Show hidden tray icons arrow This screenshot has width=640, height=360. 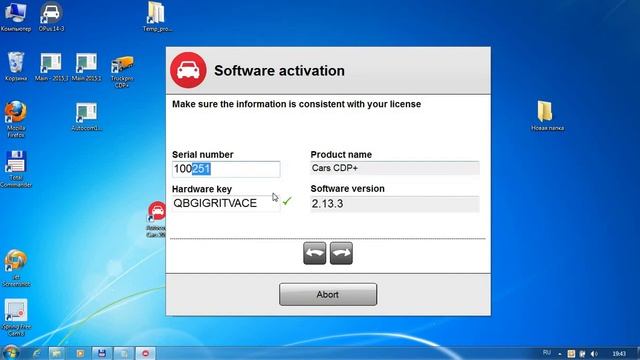click(560, 354)
